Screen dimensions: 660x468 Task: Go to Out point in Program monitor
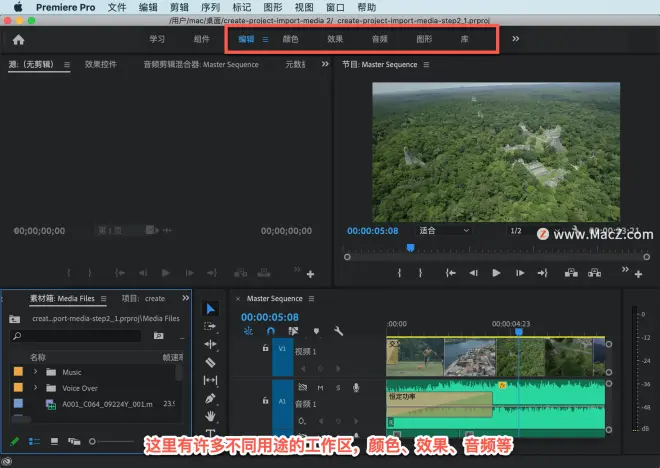point(543,273)
